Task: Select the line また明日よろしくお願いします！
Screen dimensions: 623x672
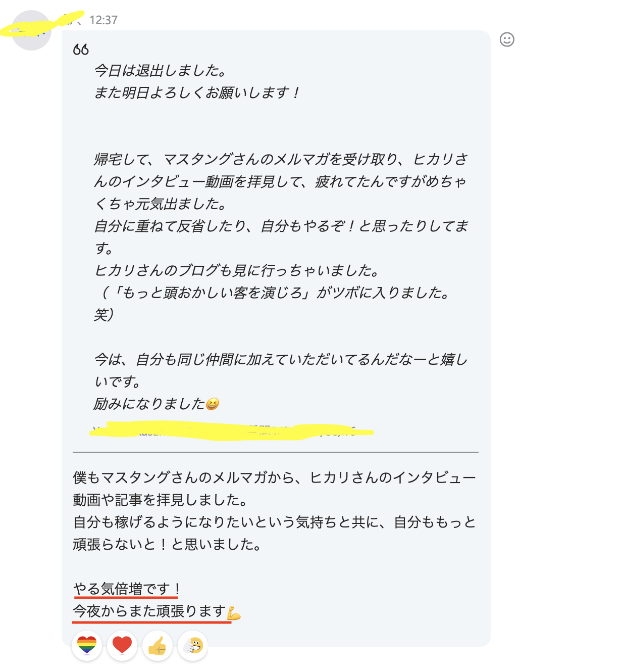Action: coord(197,92)
